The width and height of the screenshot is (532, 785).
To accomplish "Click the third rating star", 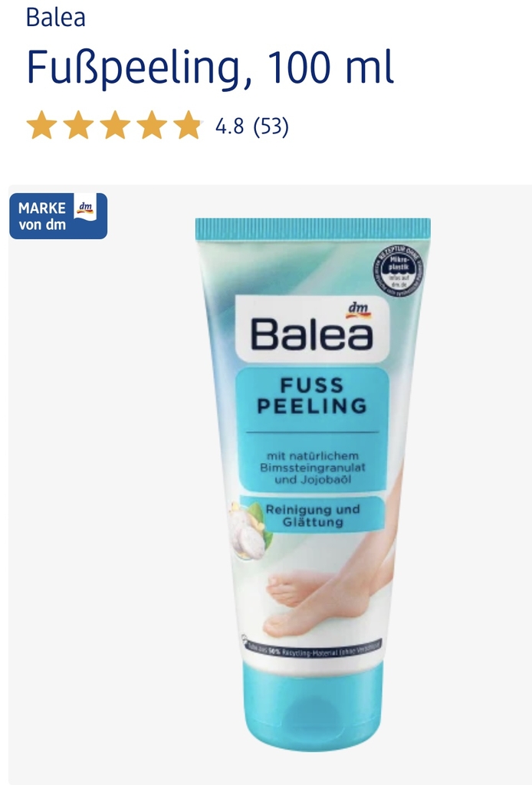I will (x=115, y=125).
